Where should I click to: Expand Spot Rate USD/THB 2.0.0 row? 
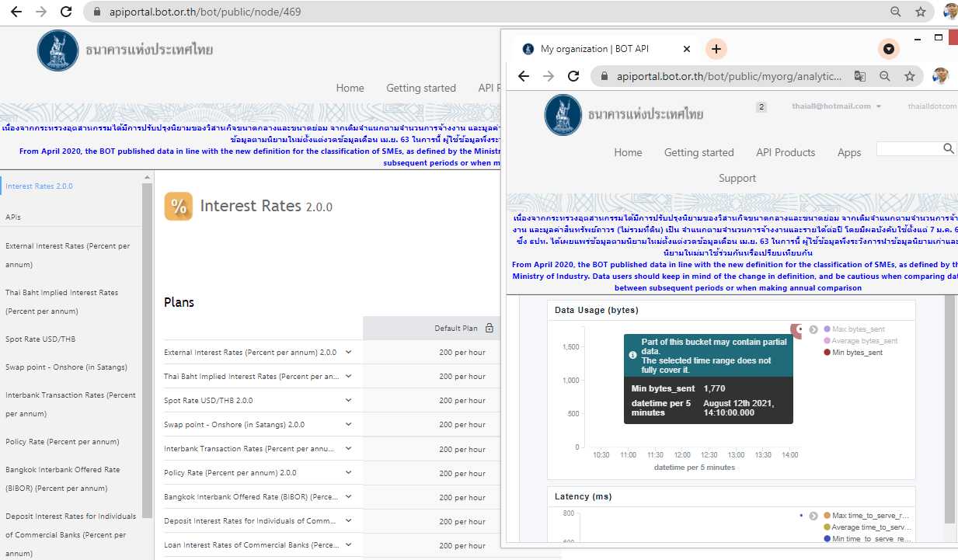tap(349, 400)
